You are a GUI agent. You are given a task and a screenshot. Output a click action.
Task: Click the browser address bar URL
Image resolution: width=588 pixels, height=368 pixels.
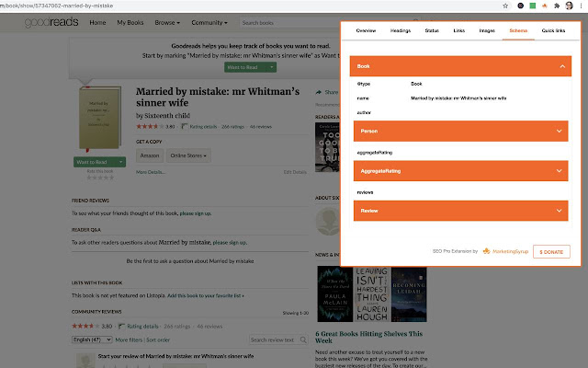56,6
